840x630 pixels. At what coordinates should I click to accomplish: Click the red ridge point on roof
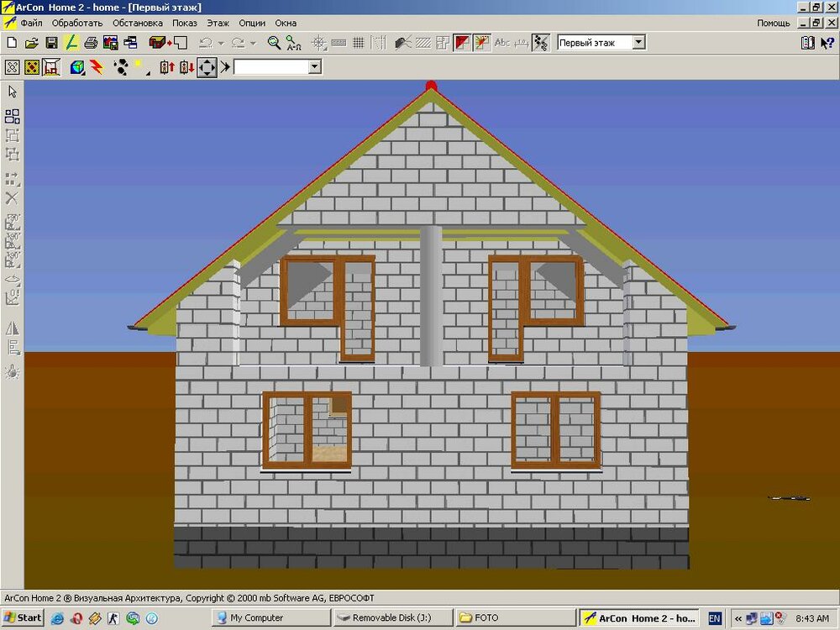point(431,85)
